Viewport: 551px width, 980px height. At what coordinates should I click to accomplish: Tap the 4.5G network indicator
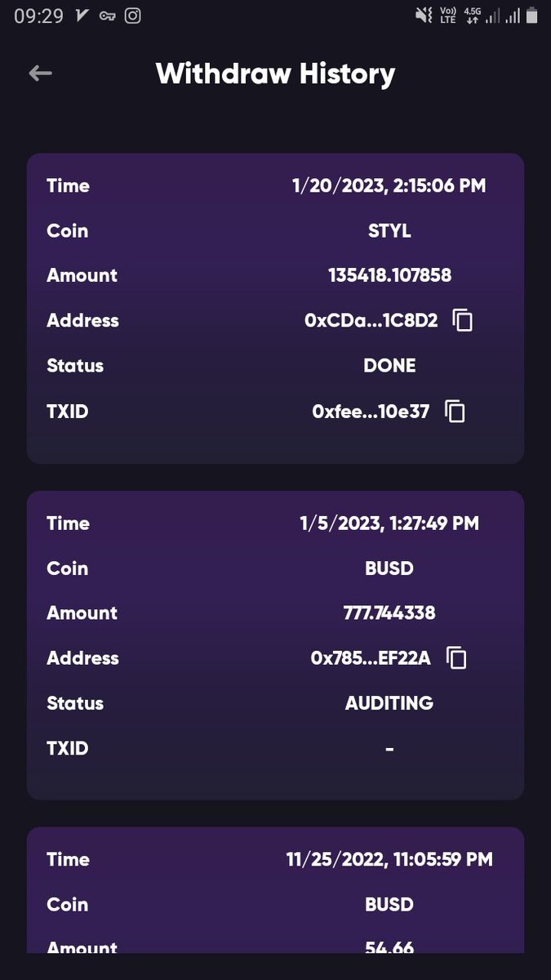click(x=472, y=15)
